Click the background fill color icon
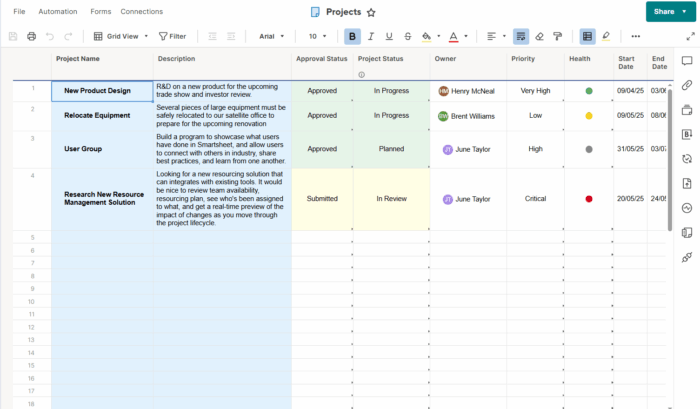This screenshot has width=700, height=409. [x=426, y=37]
